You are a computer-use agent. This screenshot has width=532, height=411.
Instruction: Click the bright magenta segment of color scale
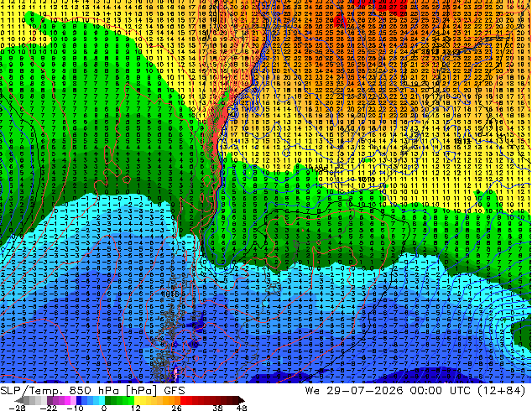click(x=67, y=400)
